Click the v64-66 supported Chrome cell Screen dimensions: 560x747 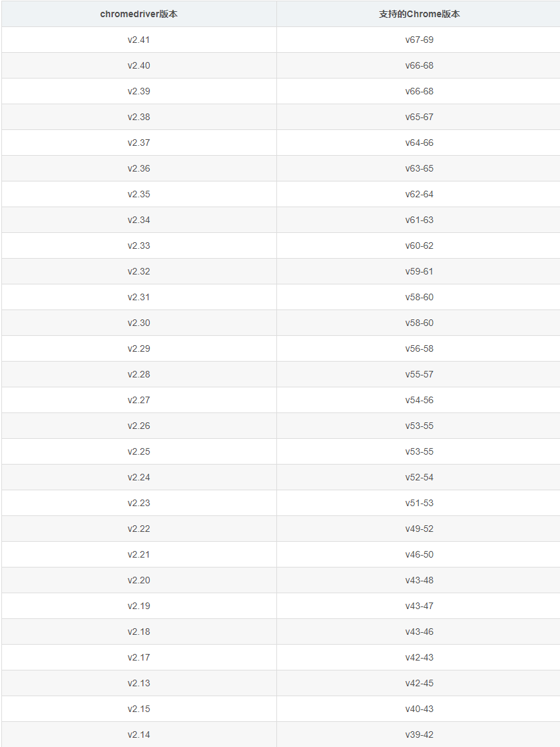(x=419, y=143)
